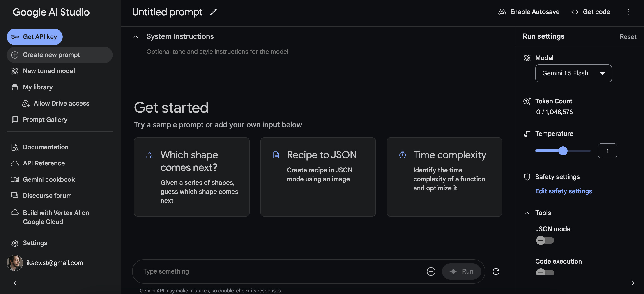Collapse the left sidebar with the arrow
This screenshot has height=294, width=644.
[x=15, y=283]
